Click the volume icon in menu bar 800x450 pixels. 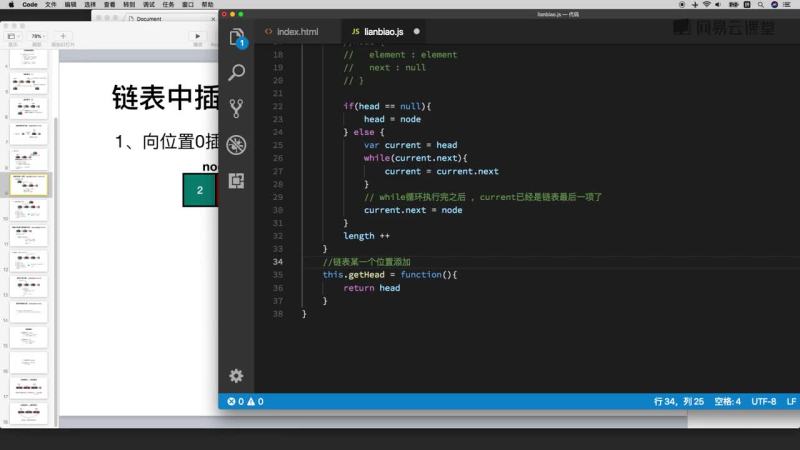[718, 5]
